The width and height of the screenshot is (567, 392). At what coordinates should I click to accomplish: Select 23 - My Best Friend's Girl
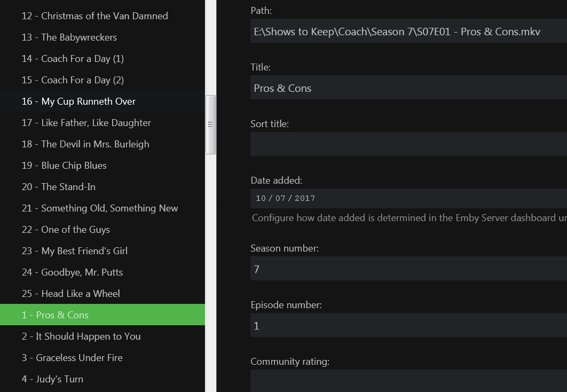pos(75,251)
